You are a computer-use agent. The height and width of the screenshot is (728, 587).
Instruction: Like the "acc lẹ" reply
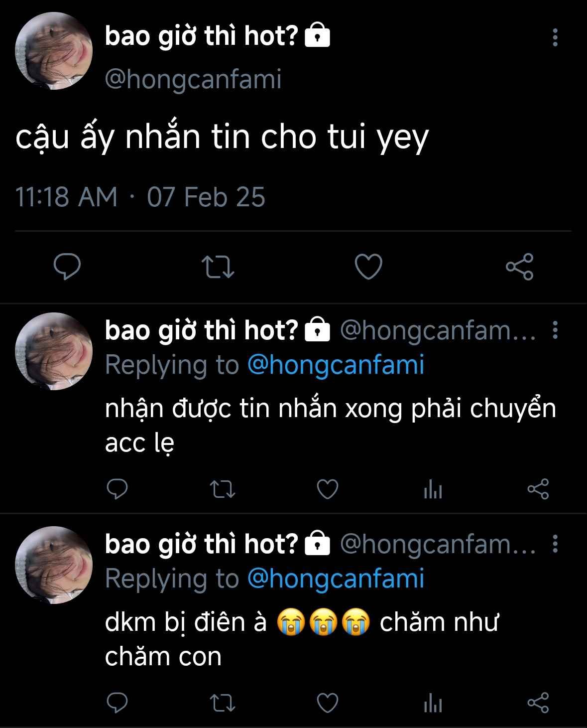pos(328,489)
